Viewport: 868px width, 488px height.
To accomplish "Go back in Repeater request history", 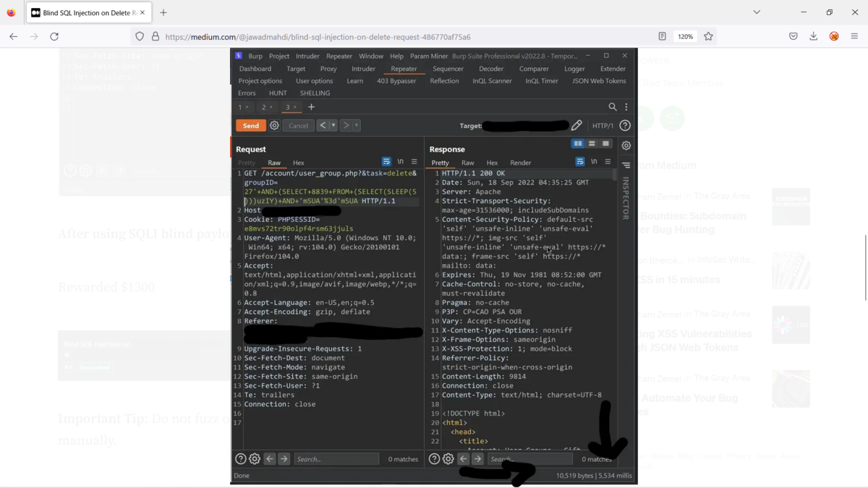I will pyautogui.click(x=323, y=125).
